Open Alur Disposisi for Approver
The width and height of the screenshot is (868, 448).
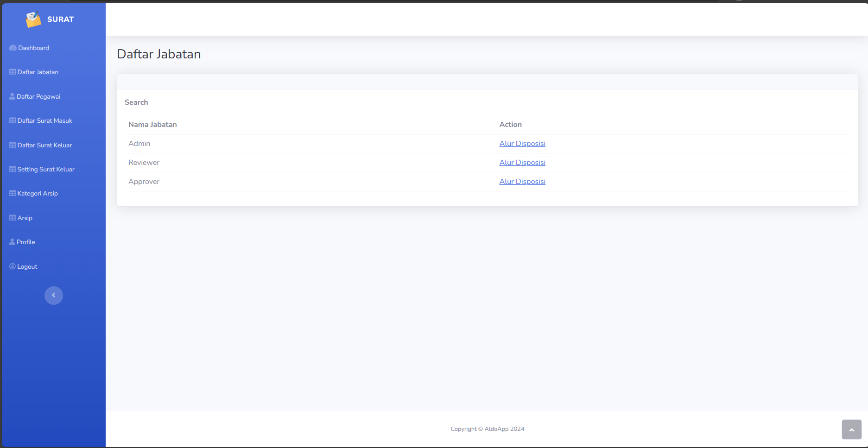click(522, 182)
